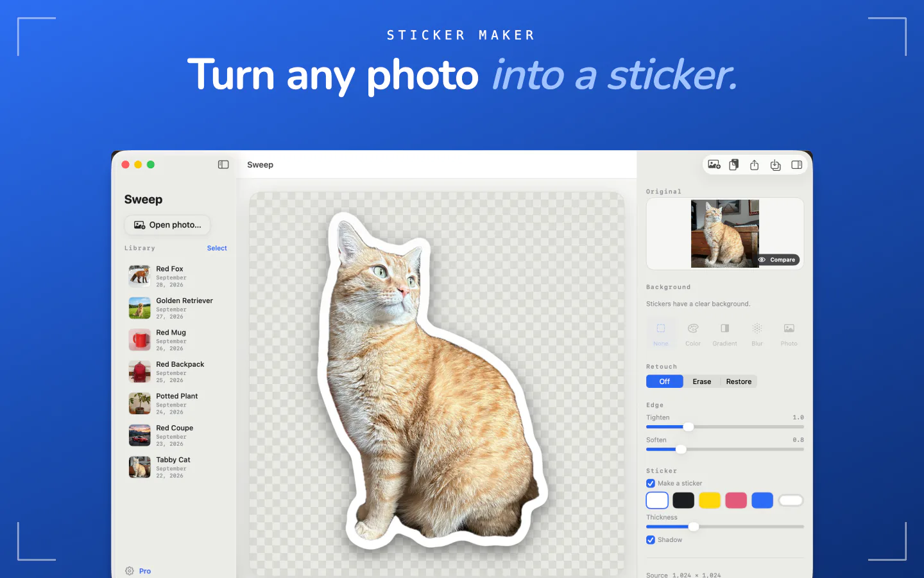This screenshot has height=578, width=924.
Task: Click the original cat photo preview
Action: [725, 234]
